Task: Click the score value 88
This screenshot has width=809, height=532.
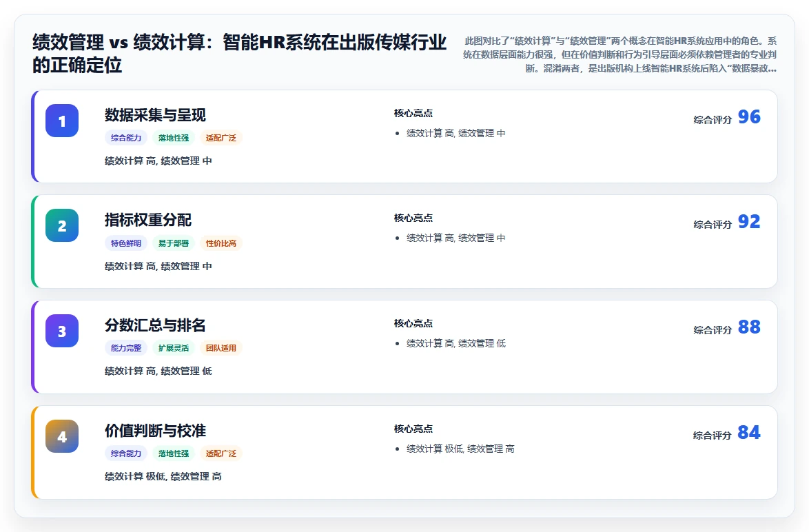Action: click(749, 327)
